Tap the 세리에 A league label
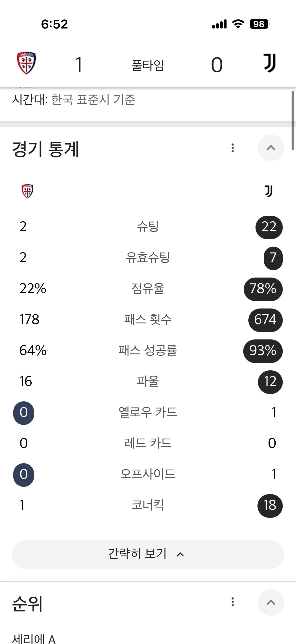Viewport: 296px width, 644px height. click(34, 639)
